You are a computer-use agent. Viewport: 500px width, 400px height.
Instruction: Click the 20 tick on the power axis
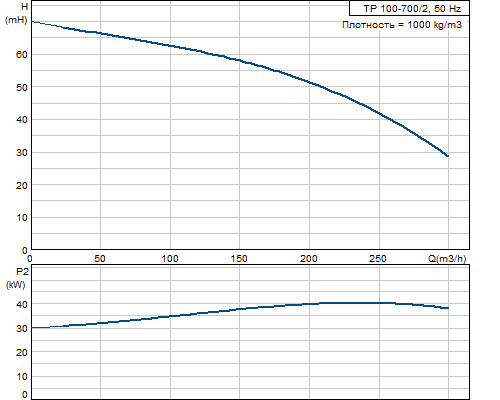(22, 352)
